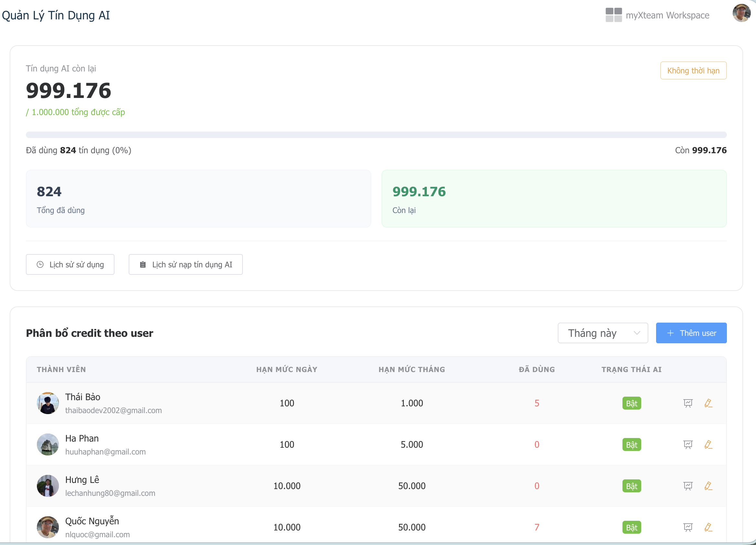Image resolution: width=756 pixels, height=545 pixels.
Task: Open Lịch sử sử dụng history
Action: point(70,264)
